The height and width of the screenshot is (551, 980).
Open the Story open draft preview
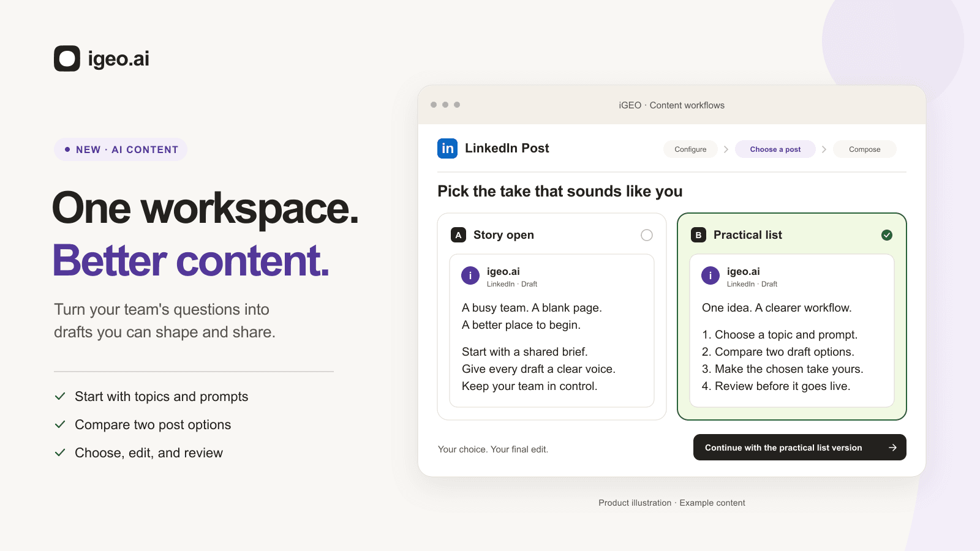[x=552, y=331]
